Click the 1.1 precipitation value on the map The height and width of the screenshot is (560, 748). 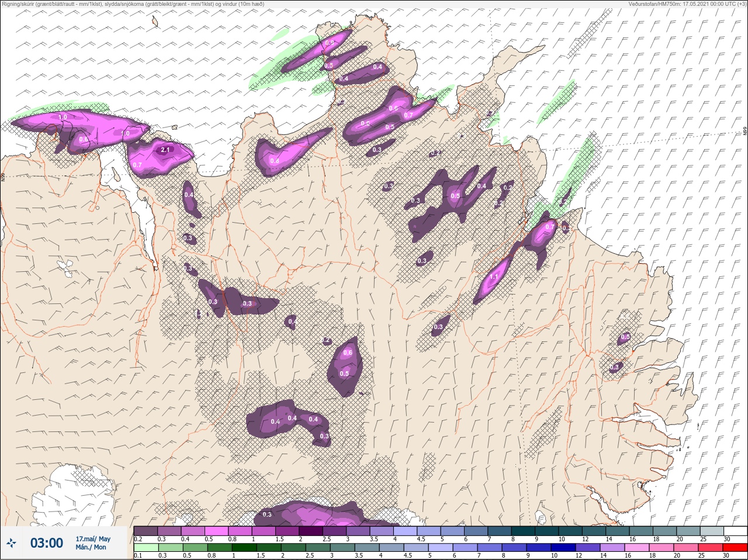coord(494,277)
